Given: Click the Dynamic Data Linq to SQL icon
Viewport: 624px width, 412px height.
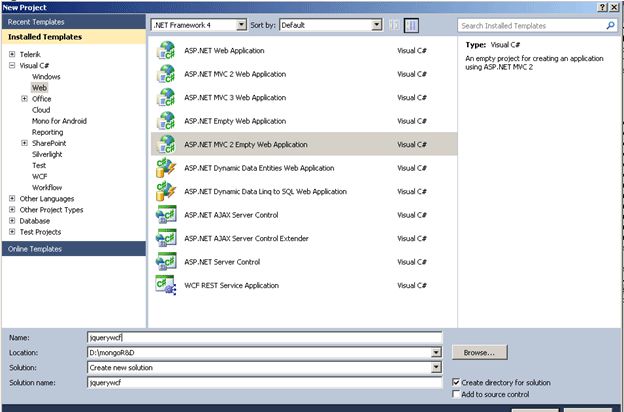Looking at the screenshot, I should 166,191.
